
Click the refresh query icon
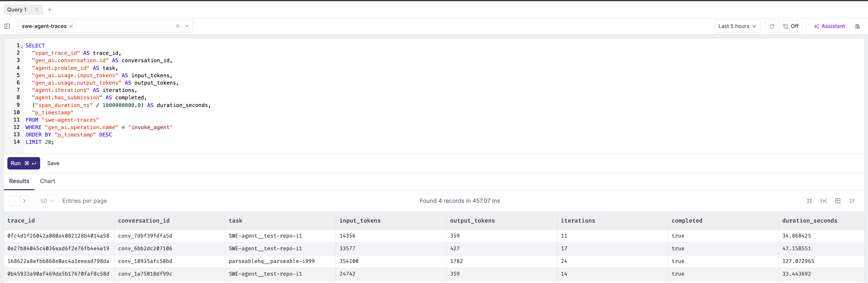[x=772, y=26]
